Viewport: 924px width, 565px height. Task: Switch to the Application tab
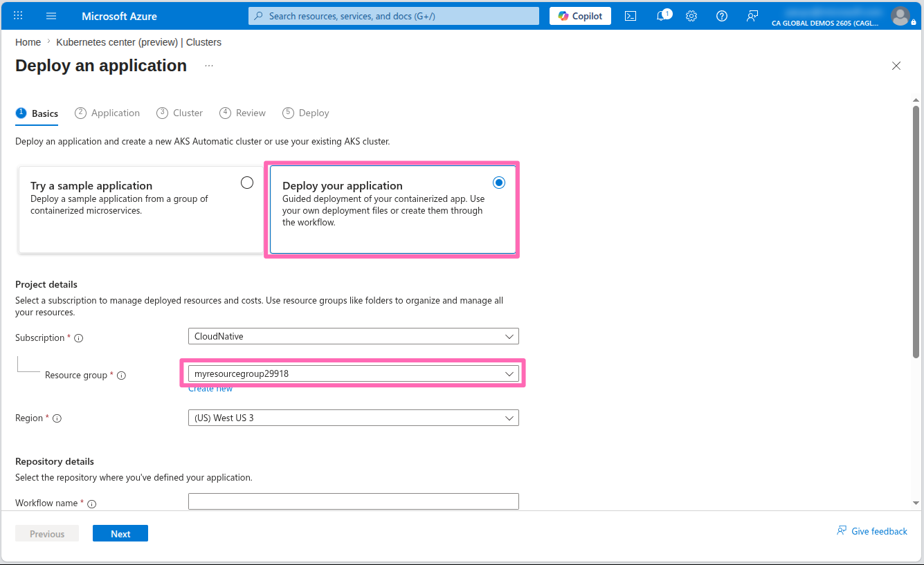pyautogui.click(x=107, y=113)
